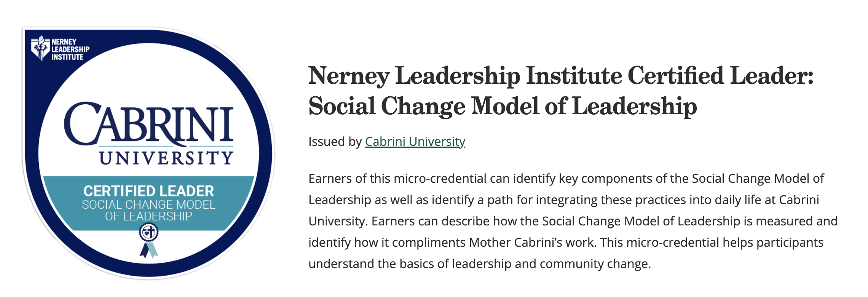Click the dark navy tail of the ribbon
The height and width of the screenshot is (297, 868).
point(144,251)
